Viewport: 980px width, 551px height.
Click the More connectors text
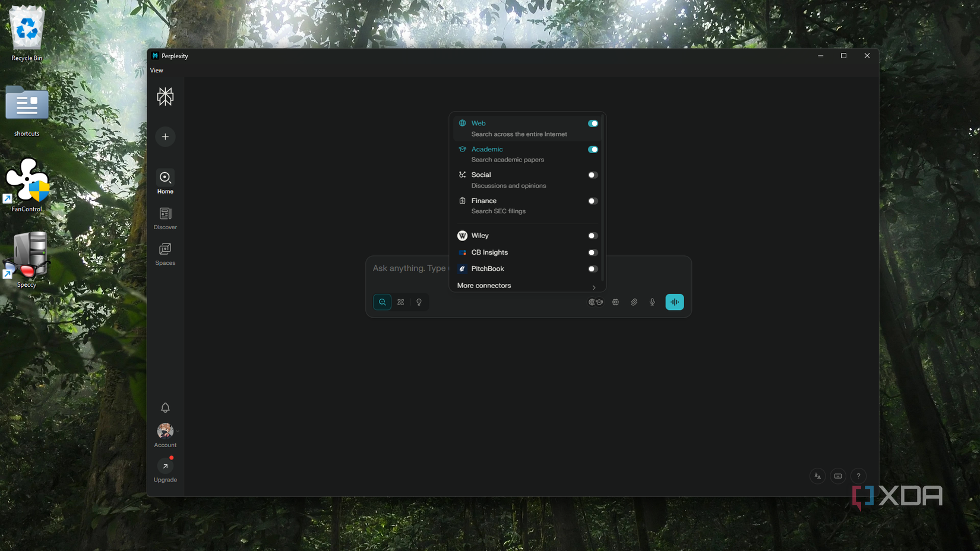pyautogui.click(x=484, y=286)
